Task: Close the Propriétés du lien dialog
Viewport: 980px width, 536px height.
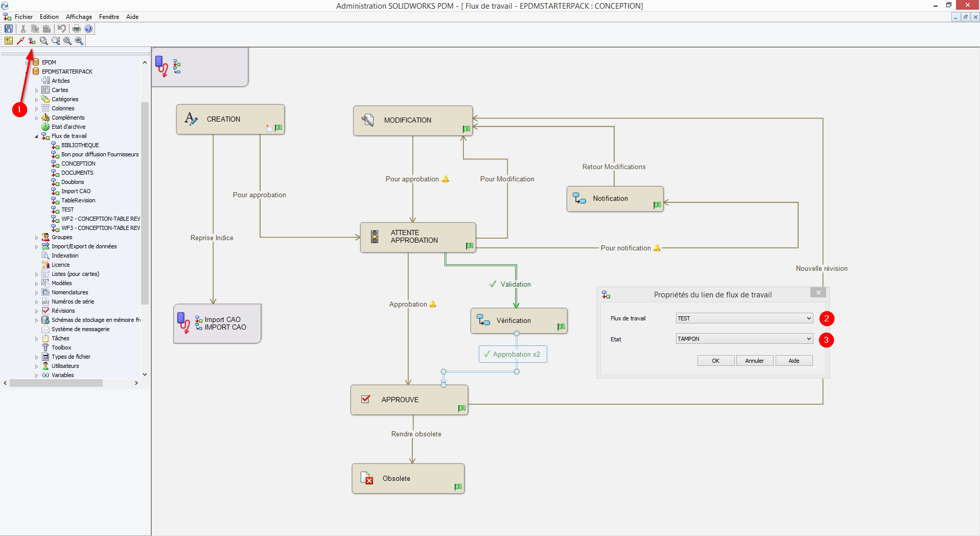Action: click(x=818, y=293)
